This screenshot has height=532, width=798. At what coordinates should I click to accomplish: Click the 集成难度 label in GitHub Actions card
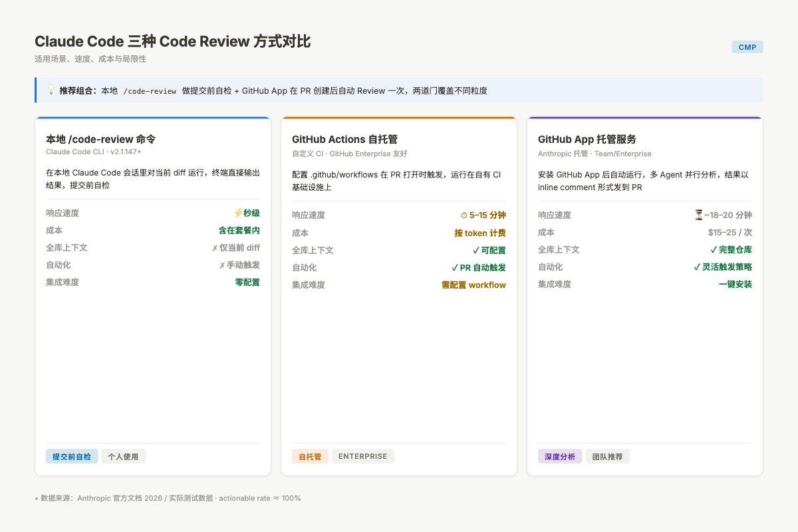coord(309,285)
